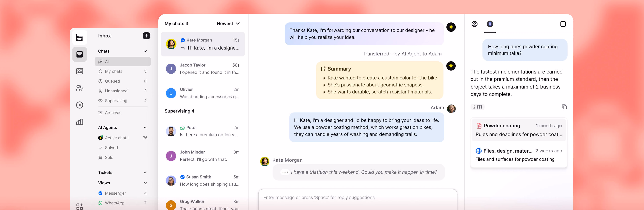
Task: Open Jacob Taylor's chat
Action: (203, 69)
